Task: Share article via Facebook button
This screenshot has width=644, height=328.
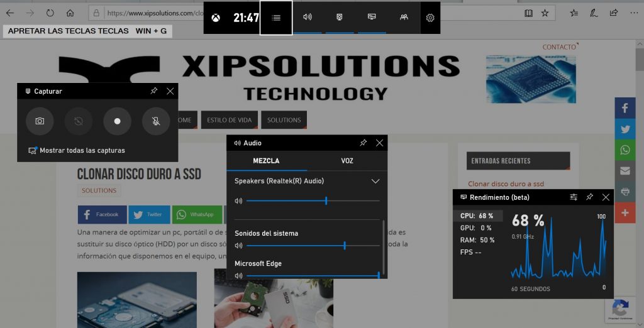Action: click(x=102, y=214)
